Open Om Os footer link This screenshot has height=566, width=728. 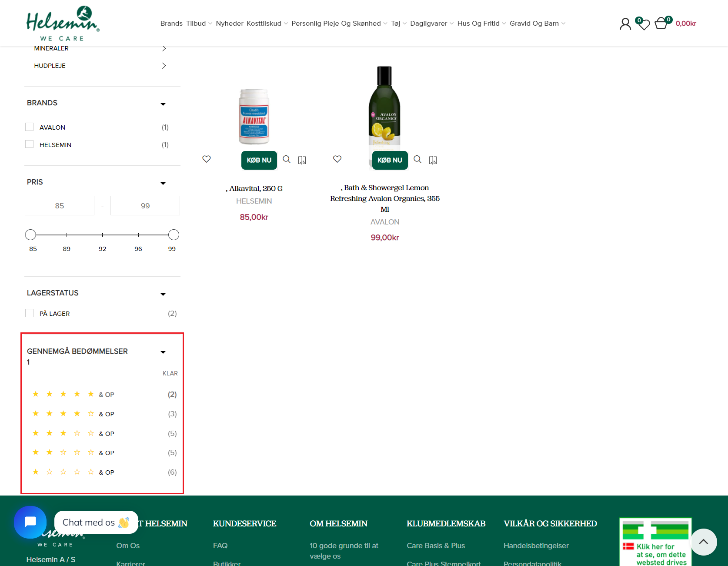pyautogui.click(x=128, y=546)
